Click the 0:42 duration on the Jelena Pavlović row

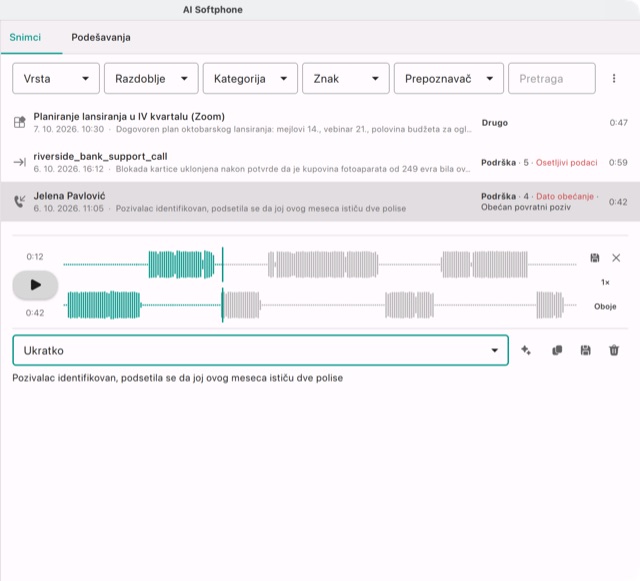pyautogui.click(x=618, y=202)
